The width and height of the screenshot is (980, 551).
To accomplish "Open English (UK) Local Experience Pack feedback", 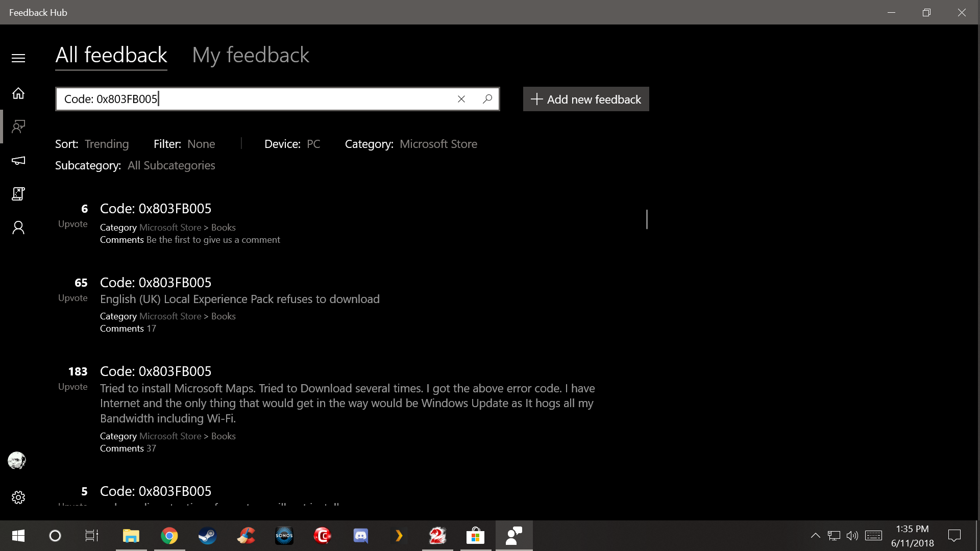I will pos(240,299).
